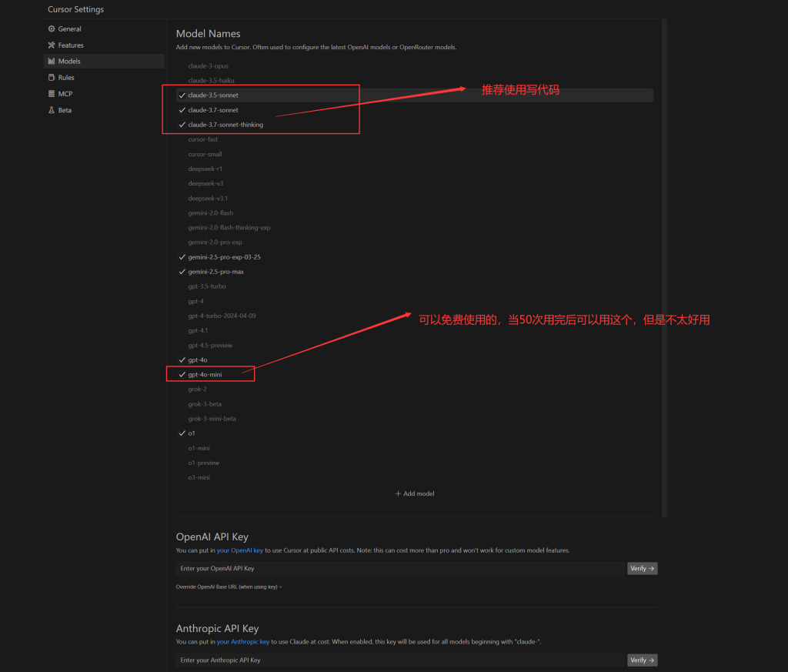Uncheck the claude-3.7-sonnet model
This screenshot has height=672, width=788.
click(x=182, y=110)
